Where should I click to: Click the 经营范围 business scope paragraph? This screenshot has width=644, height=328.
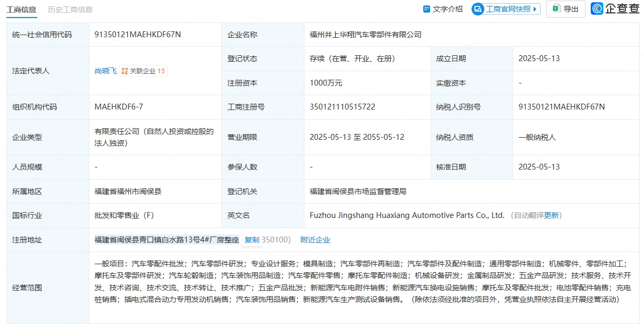tap(362, 281)
